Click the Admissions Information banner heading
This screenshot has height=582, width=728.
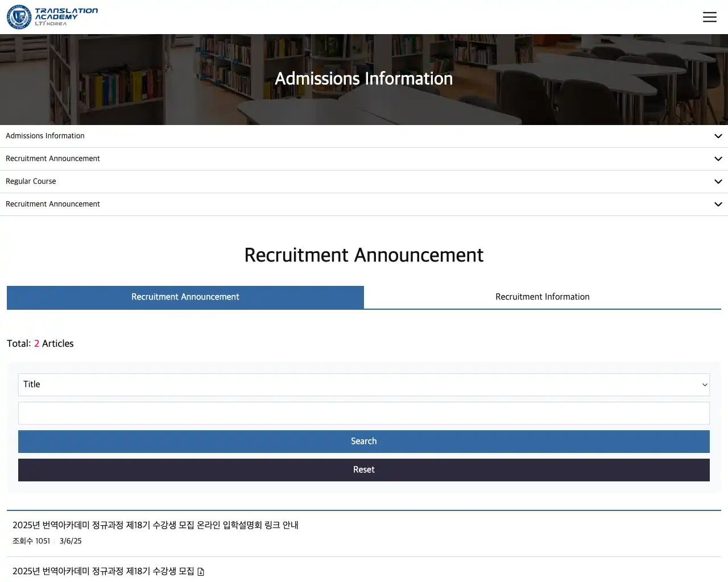(x=364, y=78)
